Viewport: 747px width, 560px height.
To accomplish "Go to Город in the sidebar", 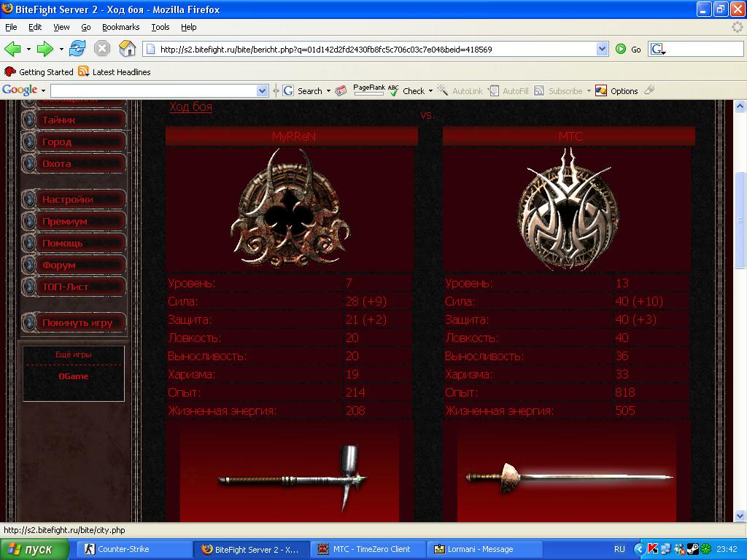I will coord(74,142).
